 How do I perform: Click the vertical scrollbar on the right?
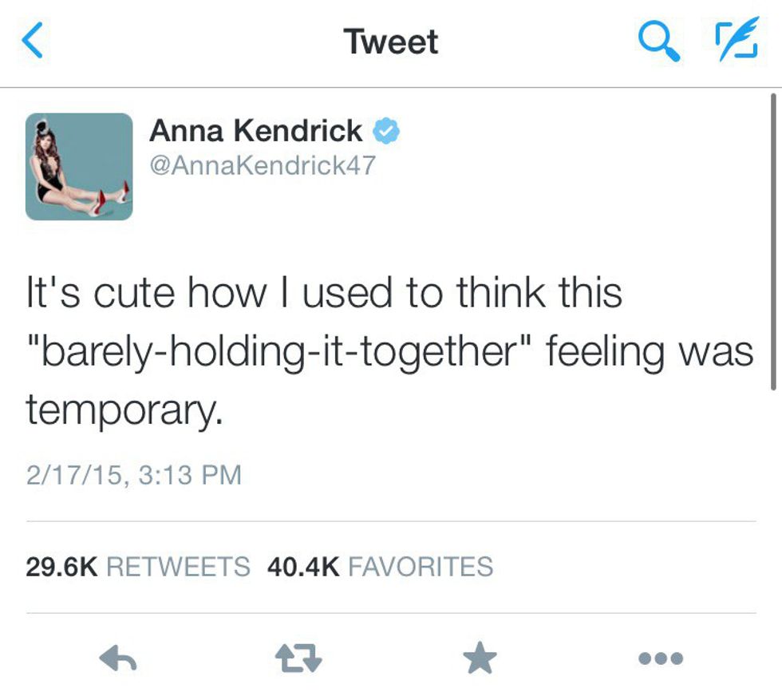(x=772, y=239)
